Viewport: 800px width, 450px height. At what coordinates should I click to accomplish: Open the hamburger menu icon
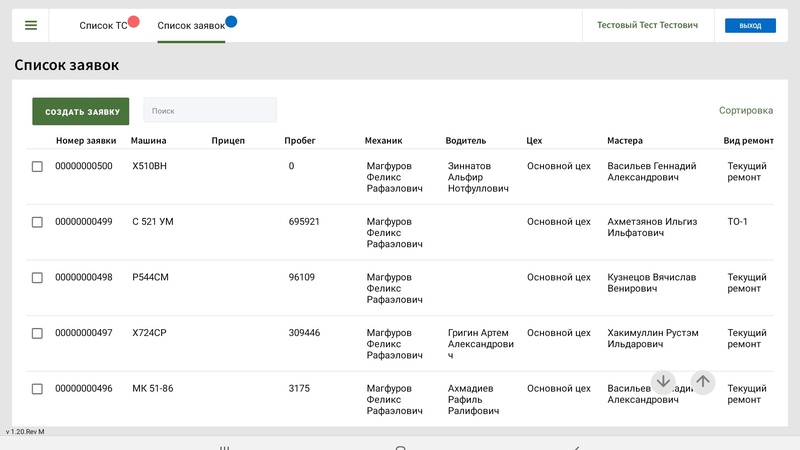click(x=31, y=25)
